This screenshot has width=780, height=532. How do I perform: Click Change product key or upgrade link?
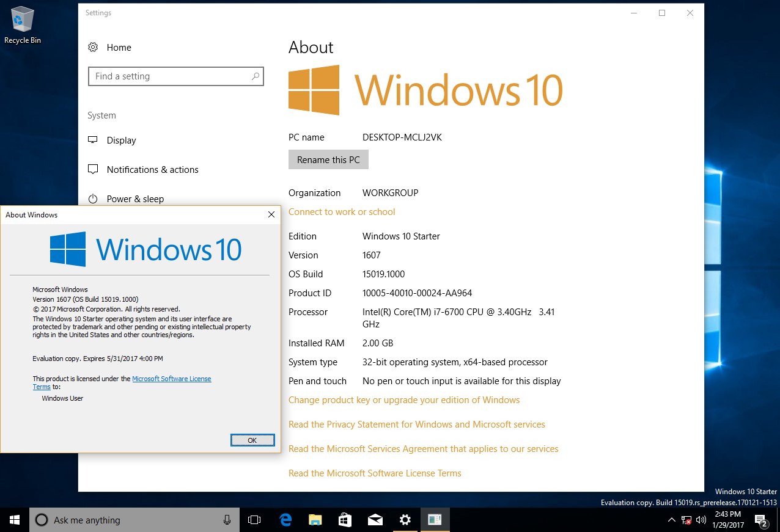[404, 399]
